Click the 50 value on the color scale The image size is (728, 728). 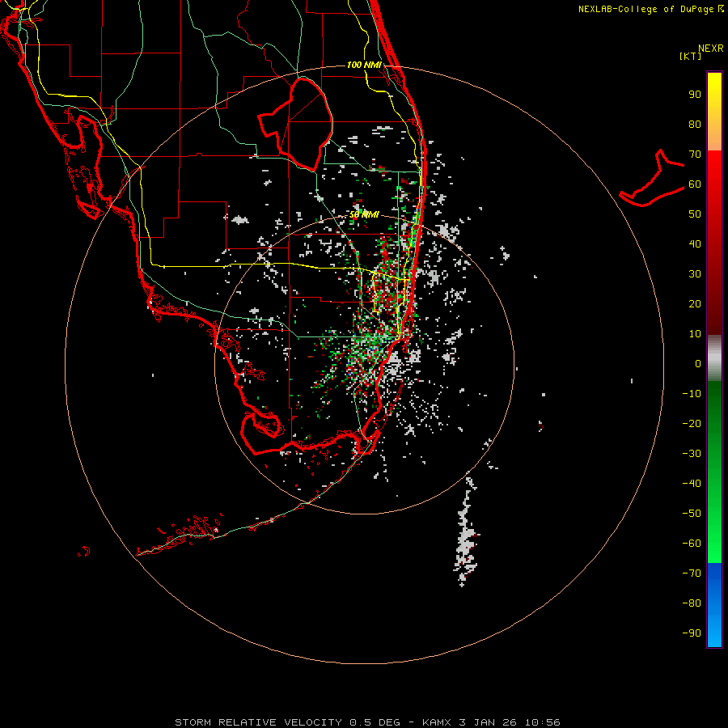pos(695,214)
